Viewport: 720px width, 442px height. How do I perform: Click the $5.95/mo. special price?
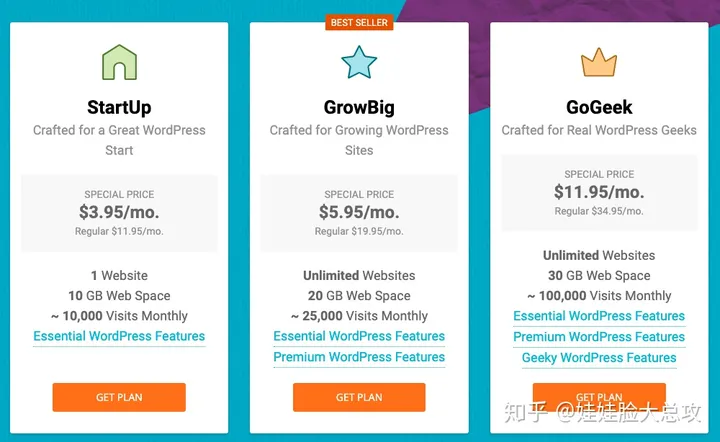click(x=359, y=212)
